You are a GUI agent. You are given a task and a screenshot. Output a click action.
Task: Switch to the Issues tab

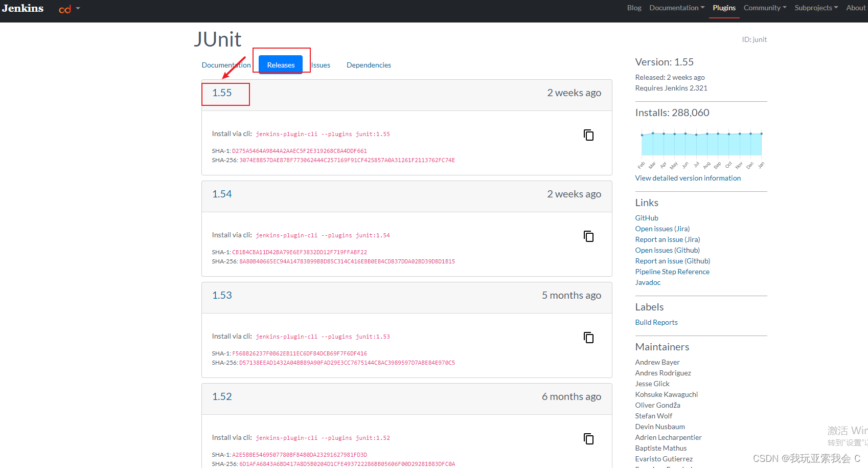click(321, 65)
